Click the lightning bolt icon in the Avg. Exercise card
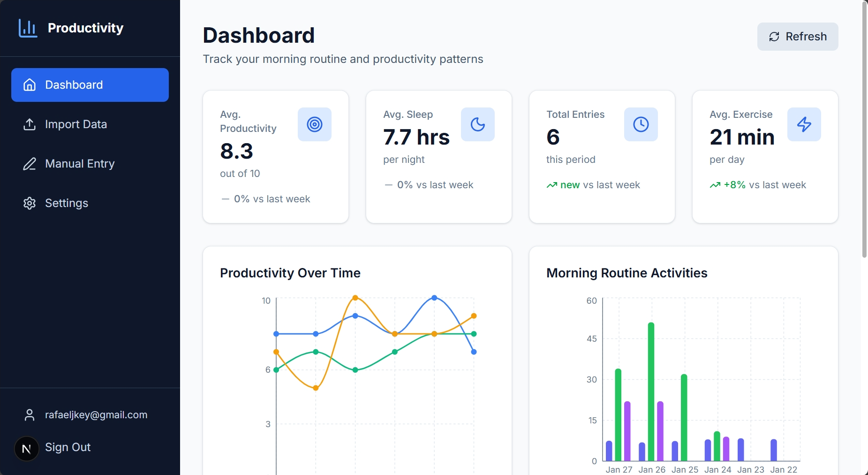Screen dimensions: 868x475 [804, 124]
